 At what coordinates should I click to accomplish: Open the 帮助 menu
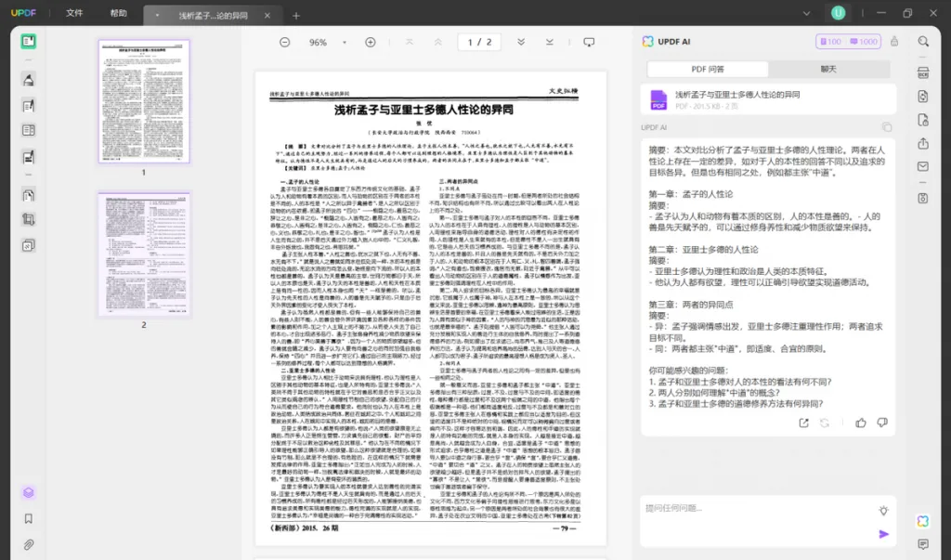click(x=118, y=13)
